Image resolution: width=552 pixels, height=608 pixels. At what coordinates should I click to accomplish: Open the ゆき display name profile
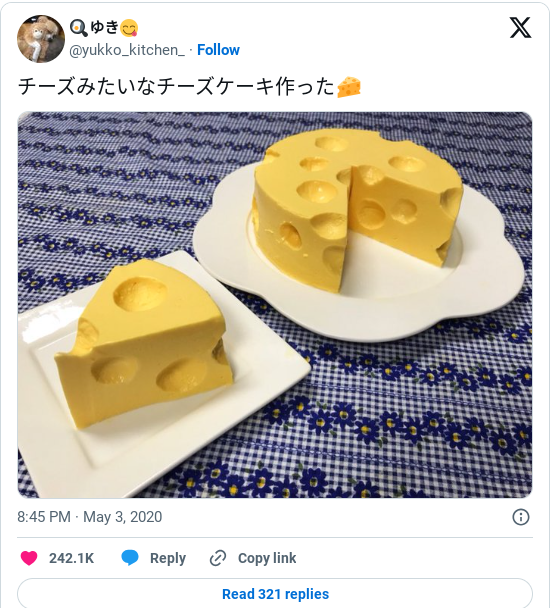click(104, 28)
